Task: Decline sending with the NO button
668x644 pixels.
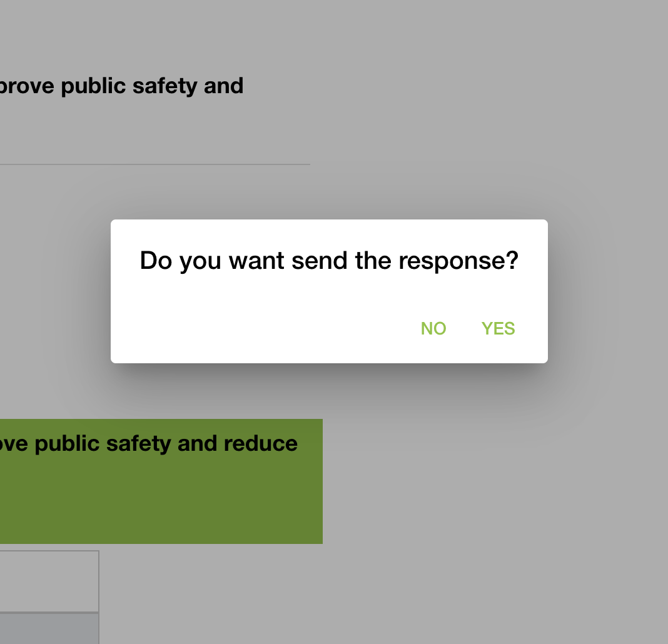Action: [433, 328]
